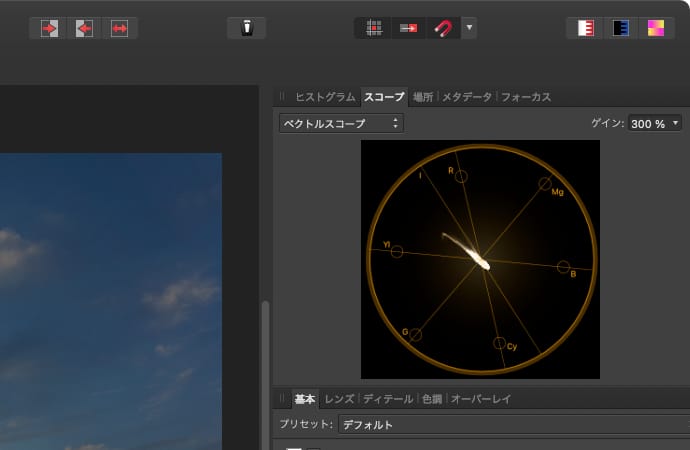Open the フォーカス tab
This screenshot has height=450, width=690.
(526, 97)
